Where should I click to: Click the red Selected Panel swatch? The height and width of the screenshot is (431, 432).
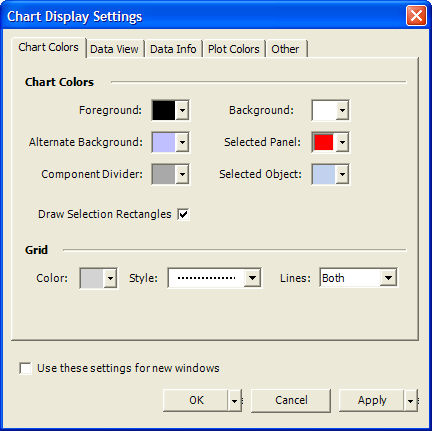pos(324,142)
